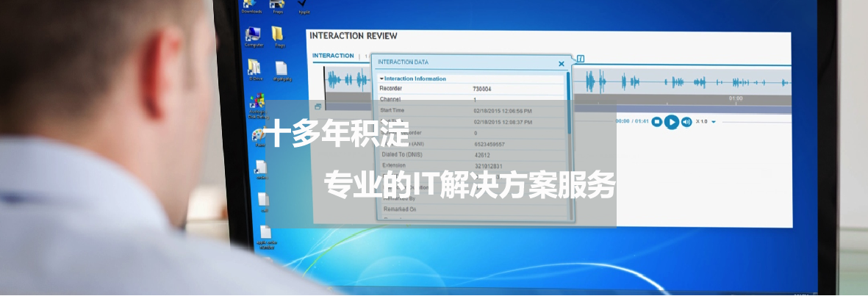Launch Auslogics Disk Defrag from the desktop

click(x=257, y=106)
